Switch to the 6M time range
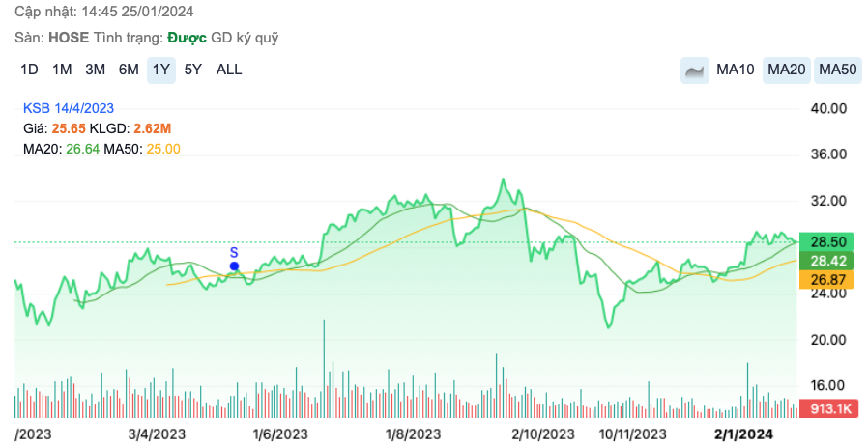Screen dimensions: 868x448 (129, 70)
